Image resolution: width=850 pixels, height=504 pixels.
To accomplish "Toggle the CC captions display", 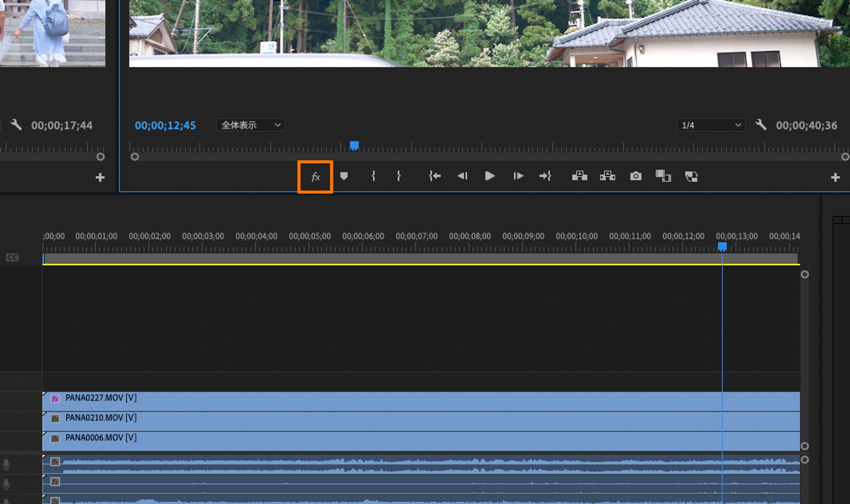I will [12, 257].
